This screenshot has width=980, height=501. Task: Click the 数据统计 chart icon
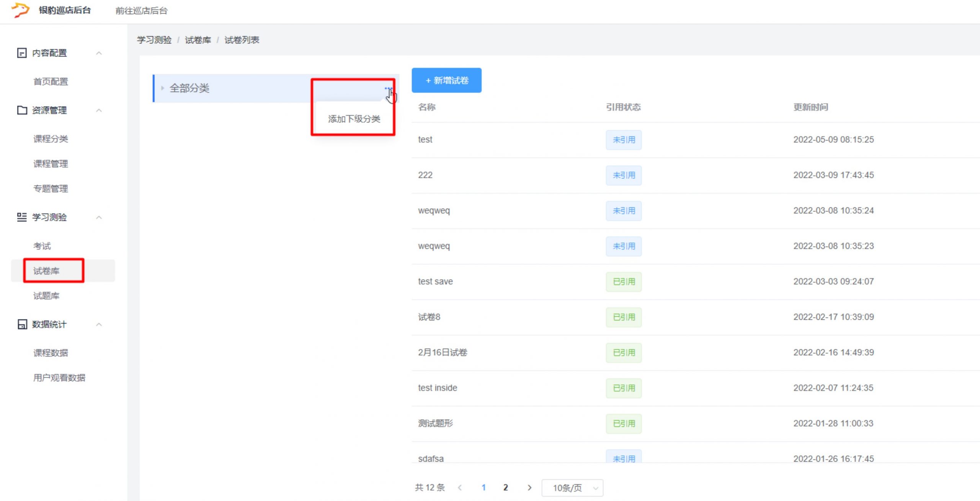(x=22, y=324)
